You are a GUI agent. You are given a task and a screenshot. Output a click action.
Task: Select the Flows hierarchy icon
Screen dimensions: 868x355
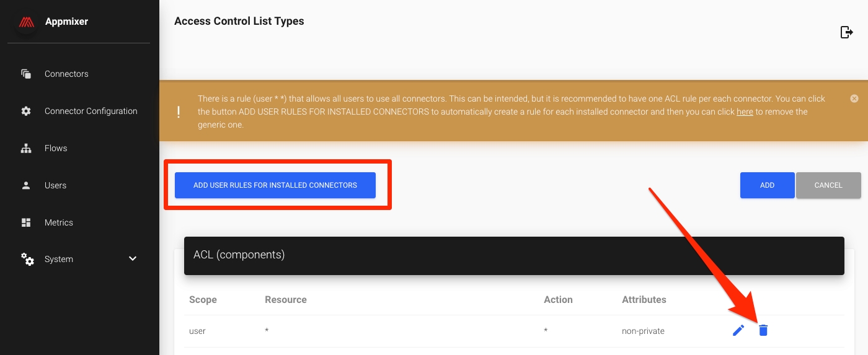tap(26, 148)
